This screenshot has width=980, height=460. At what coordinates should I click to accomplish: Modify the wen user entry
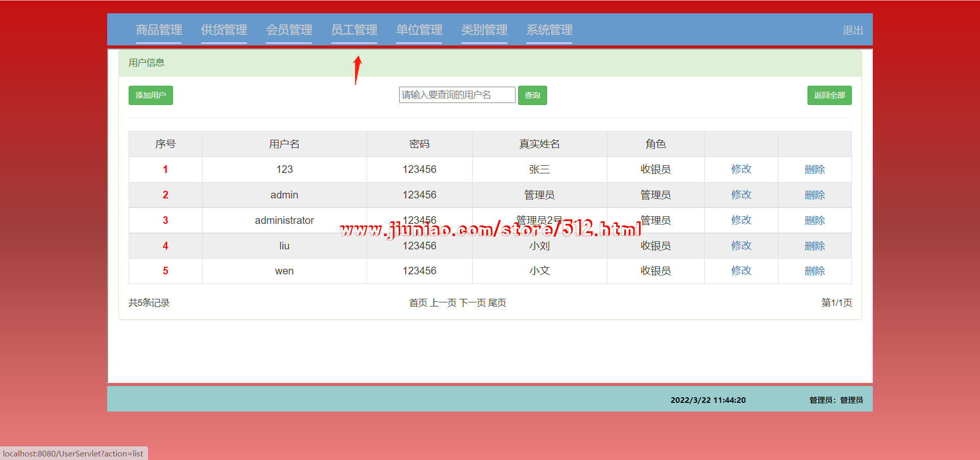click(x=741, y=271)
